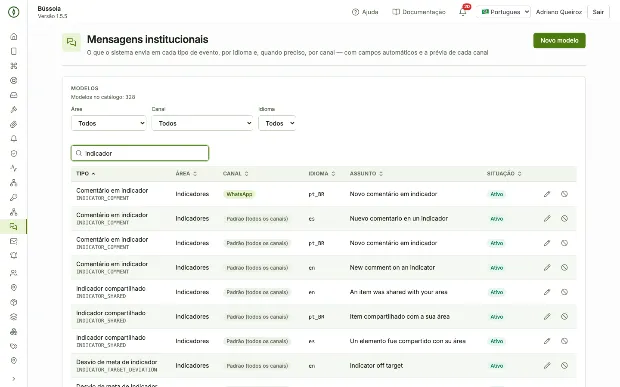The width and height of the screenshot is (620, 387).
Task: Open the Canal filter dropdown
Action: (x=202, y=123)
